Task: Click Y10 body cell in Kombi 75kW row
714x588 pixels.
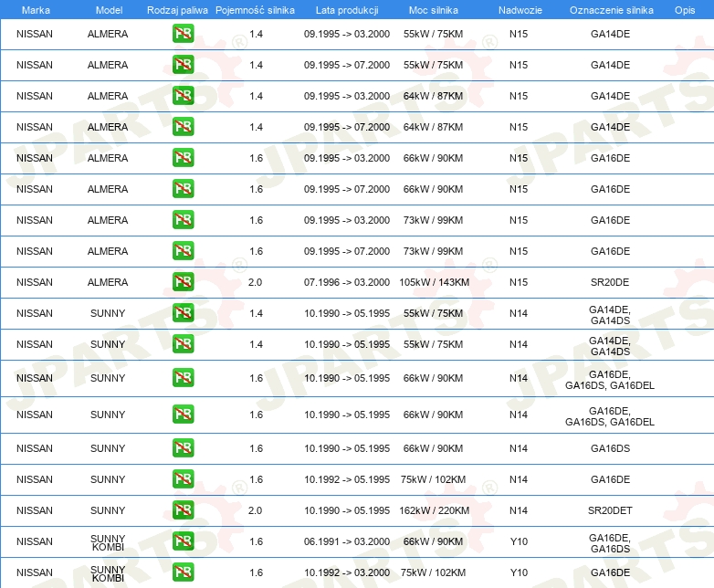Action: click(x=519, y=572)
